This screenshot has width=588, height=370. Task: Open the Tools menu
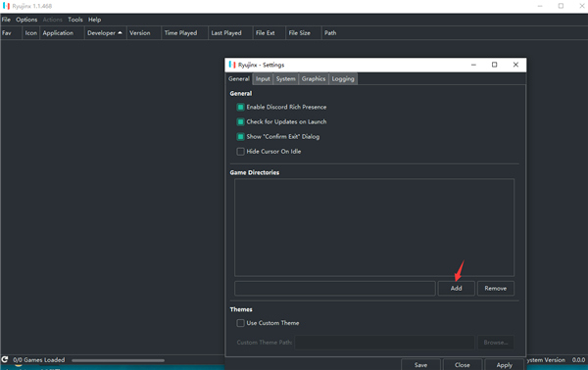pos(75,20)
